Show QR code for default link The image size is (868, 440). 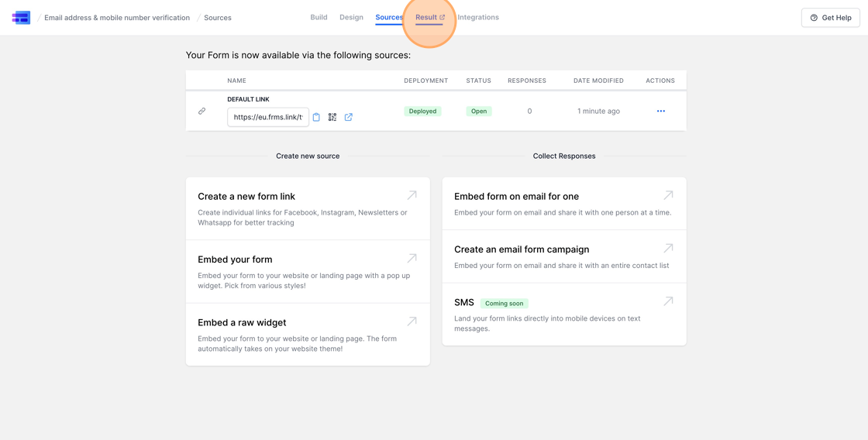[x=332, y=117]
